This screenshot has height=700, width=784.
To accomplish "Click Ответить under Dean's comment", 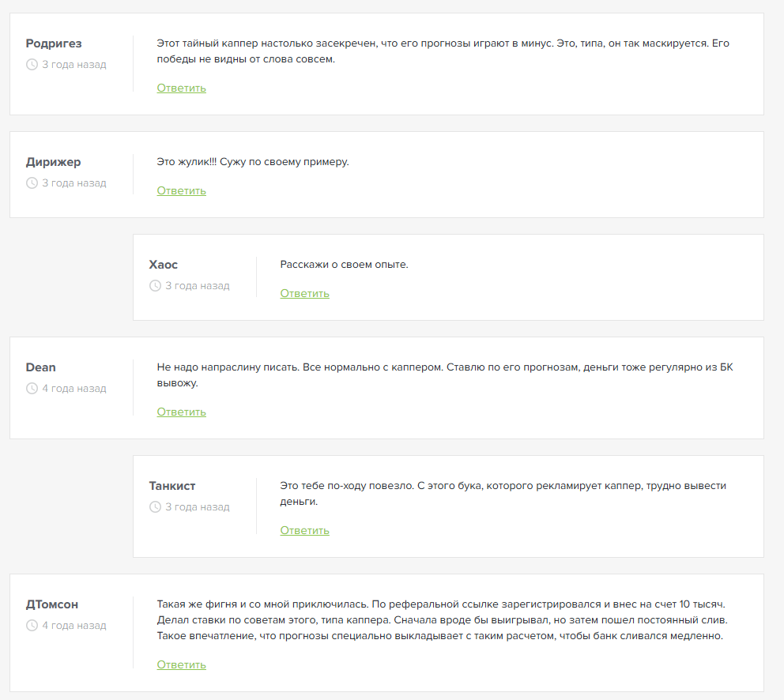I will [181, 412].
